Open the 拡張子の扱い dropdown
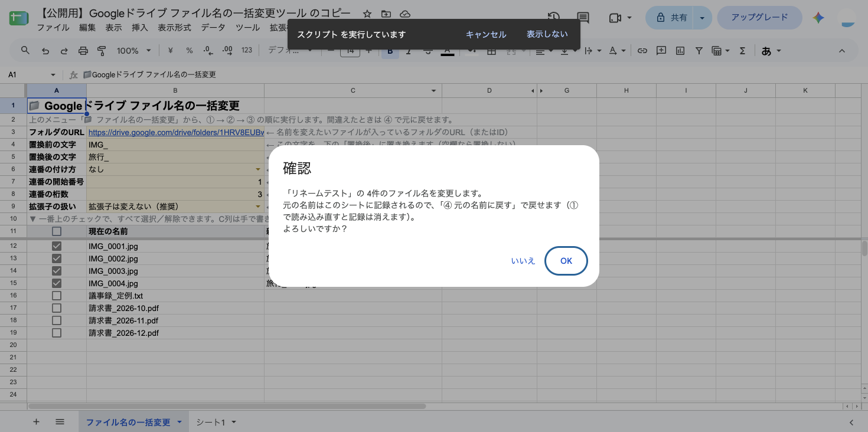The height and width of the screenshot is (432, 868). click(x=257, y=207)
